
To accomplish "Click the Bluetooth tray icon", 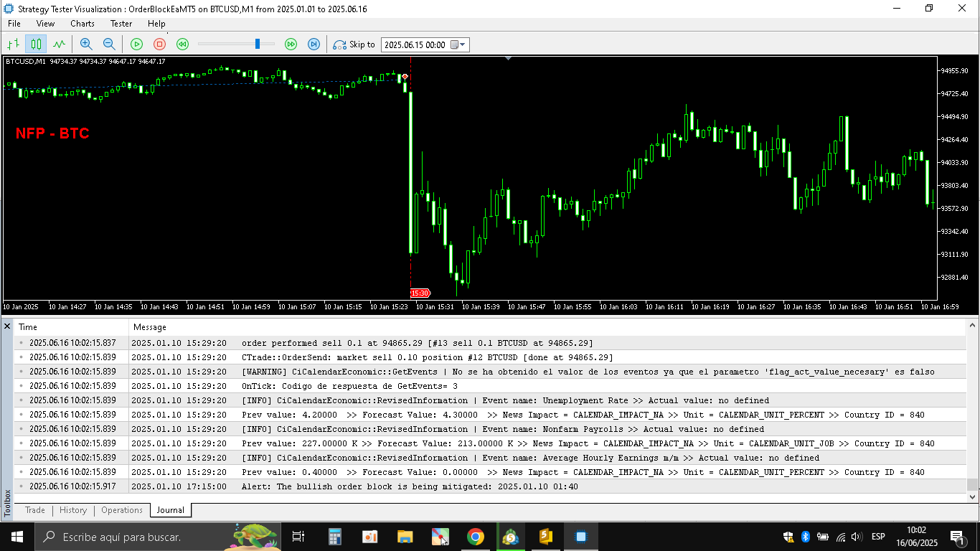I will pos(805,537).
